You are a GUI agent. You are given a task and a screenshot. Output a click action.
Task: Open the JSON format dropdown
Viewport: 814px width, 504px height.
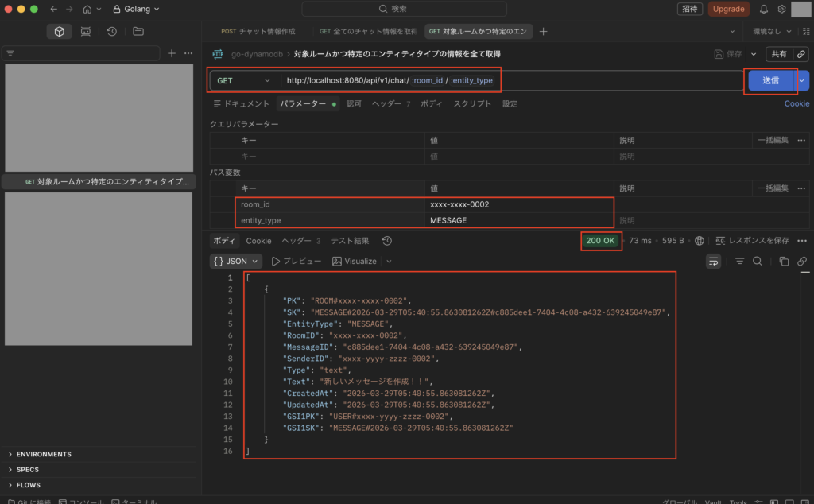coord(236,261)
